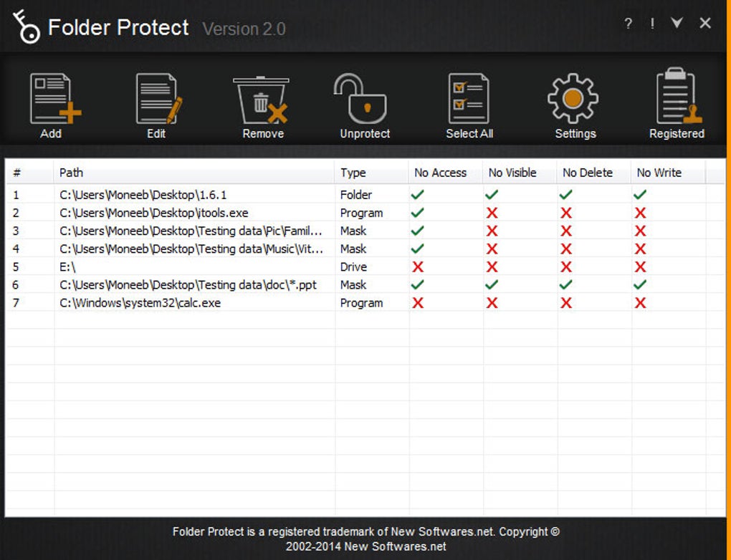Click No Access checkmark for itools.exe row

[x=418, y=213]
